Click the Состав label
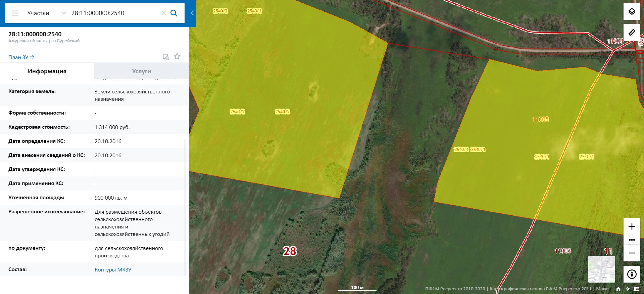The height and width of the screenshot is (294, 644). [17, 269]
